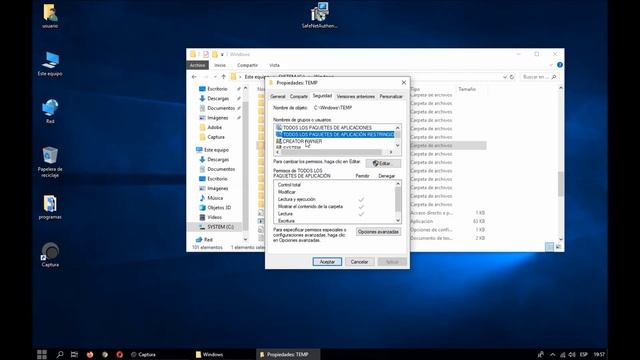Click the user list scroll down arrow
The image size is (640, 360).
point(398,145)
